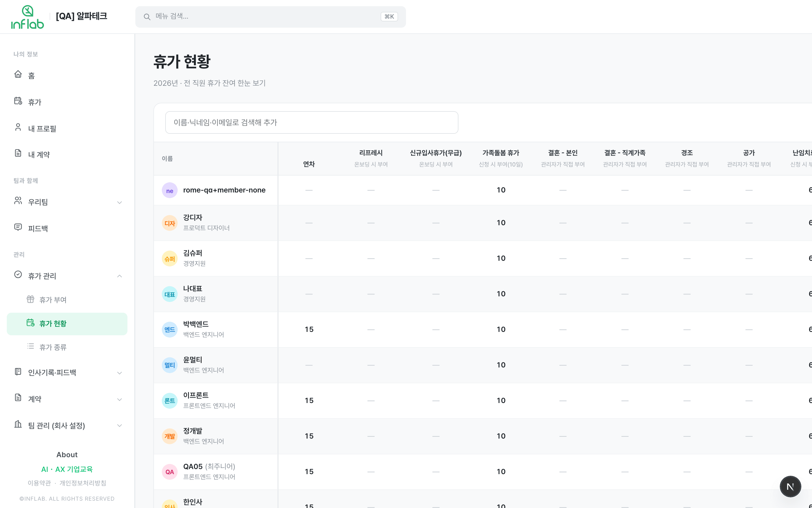Image resolution: width=812 pixels, height=508 pixels.
Task: Click the 휴가 부여 gift icon
Action: pyautogui.click(x=30, y=299)
